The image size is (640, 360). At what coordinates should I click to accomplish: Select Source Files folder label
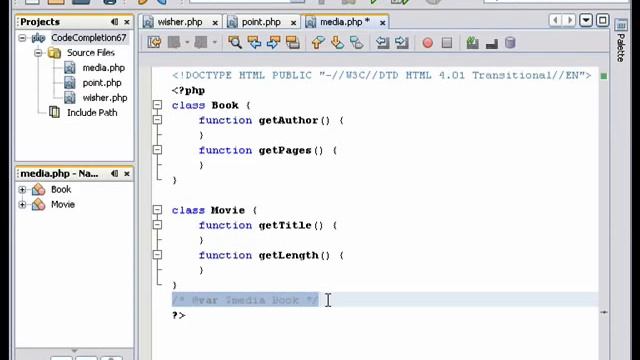click(91, 53)
